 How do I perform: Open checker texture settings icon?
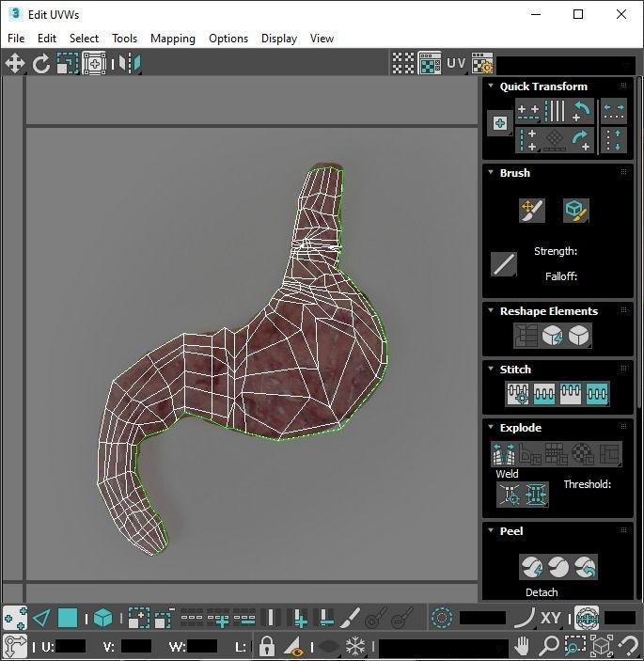point(482,63)
